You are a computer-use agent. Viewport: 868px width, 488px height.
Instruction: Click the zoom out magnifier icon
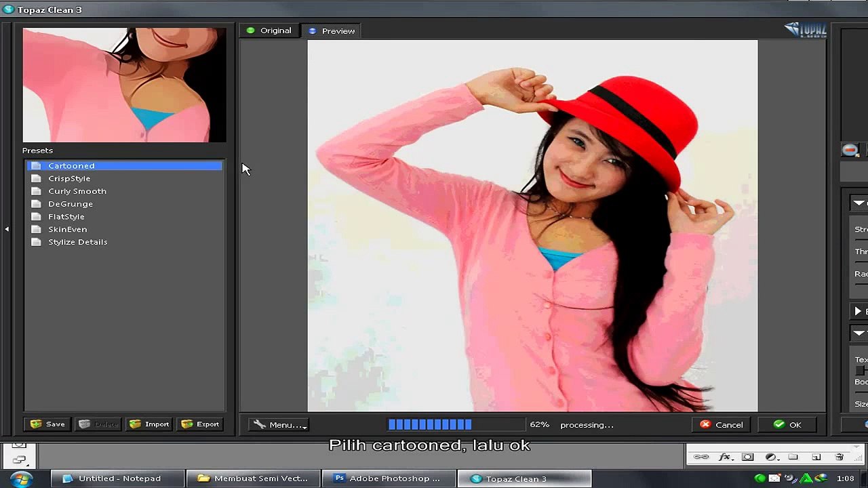point(850,150)
